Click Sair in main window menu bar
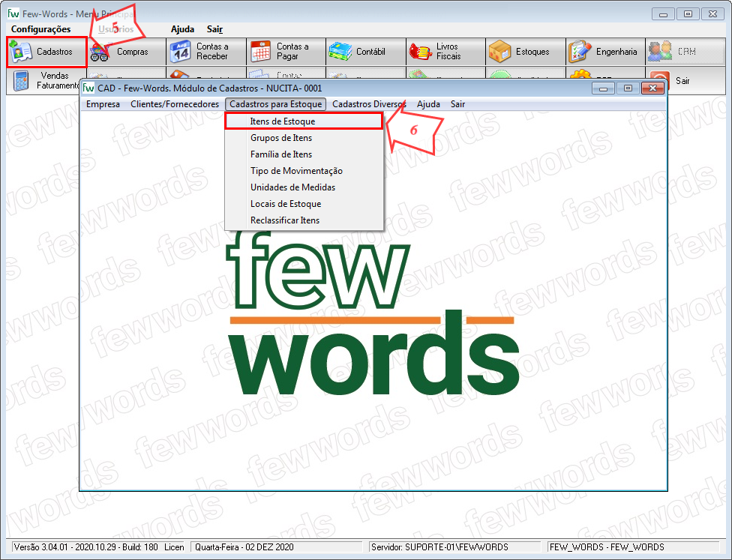Screen dimensions: 732x560 214,29
